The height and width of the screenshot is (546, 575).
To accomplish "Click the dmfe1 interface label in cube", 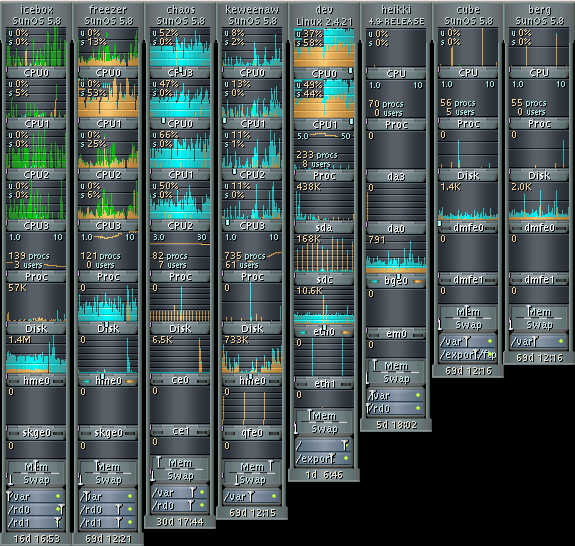I will 468,279.
